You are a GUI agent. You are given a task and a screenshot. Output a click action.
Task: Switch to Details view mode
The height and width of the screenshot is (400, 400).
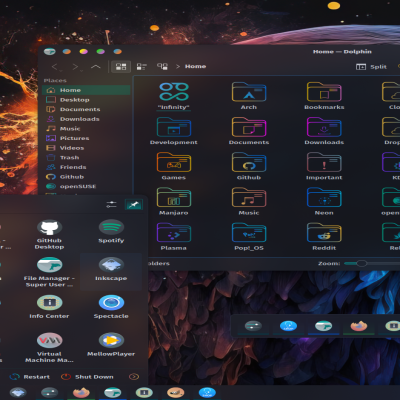162,67
